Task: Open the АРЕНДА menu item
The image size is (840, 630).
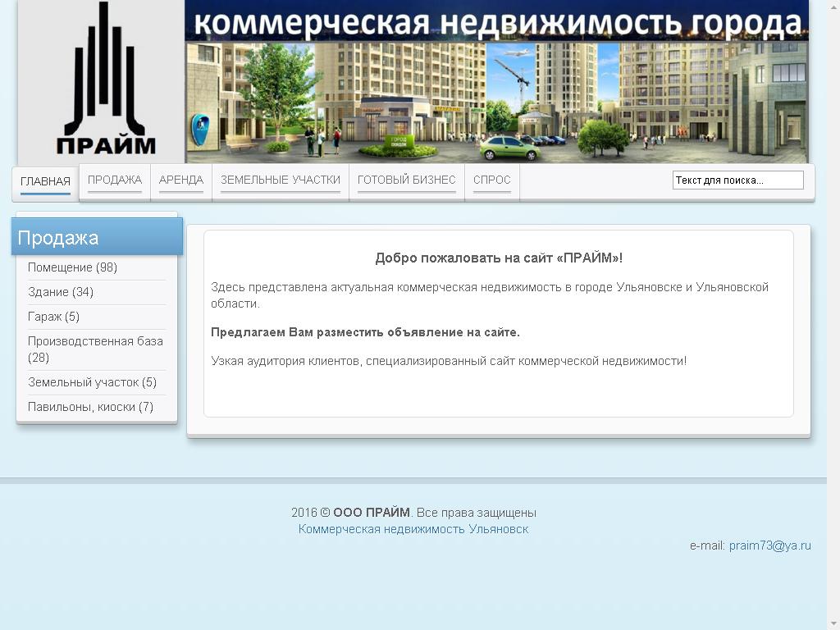Action: pyautogui.click(x=180, y=179)
